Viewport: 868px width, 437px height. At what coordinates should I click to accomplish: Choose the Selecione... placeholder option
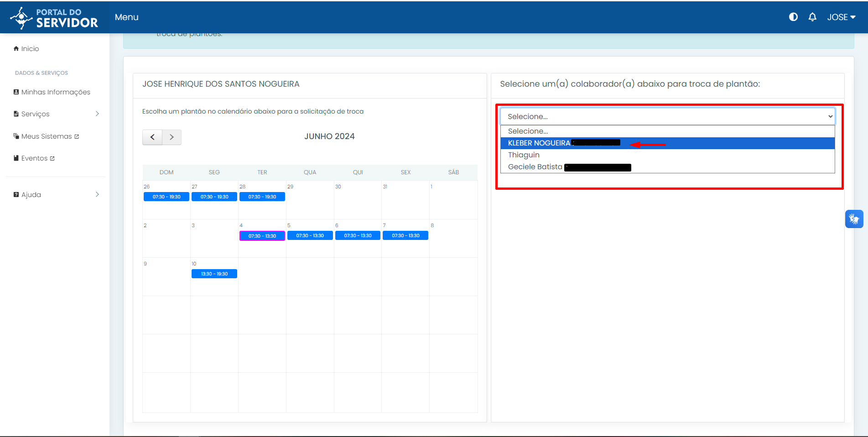point(667,131)
